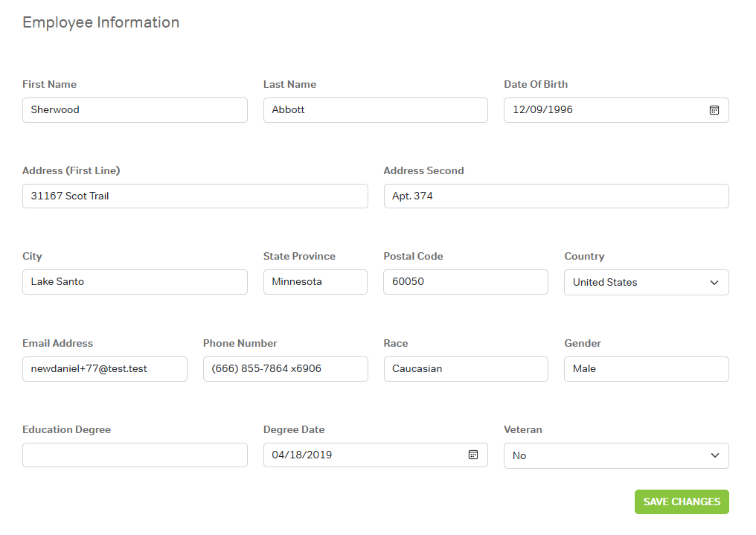Click the Race field showing Caucasian
Viewport: 756px width, 535px height.
tap(465, 369)
